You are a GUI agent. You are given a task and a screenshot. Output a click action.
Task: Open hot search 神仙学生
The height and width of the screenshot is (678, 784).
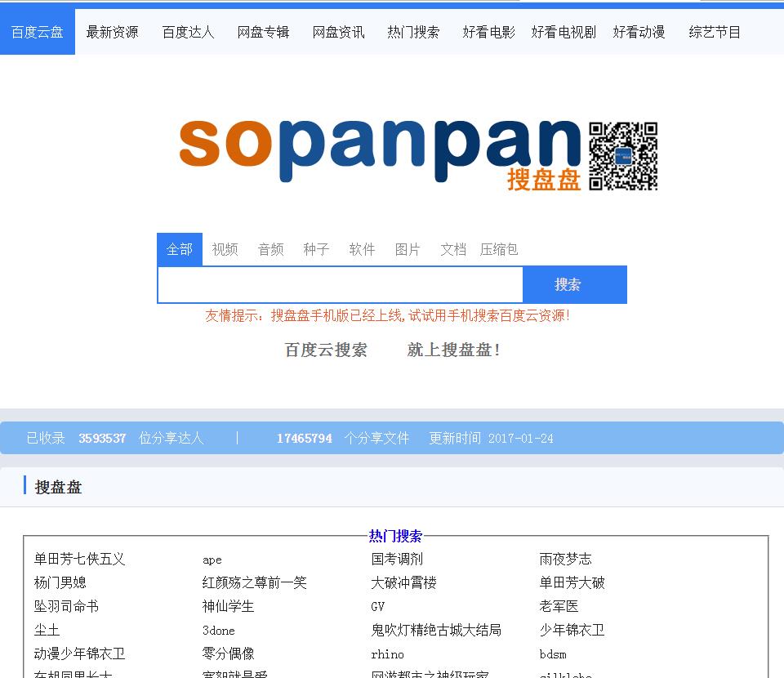[228, 606]
